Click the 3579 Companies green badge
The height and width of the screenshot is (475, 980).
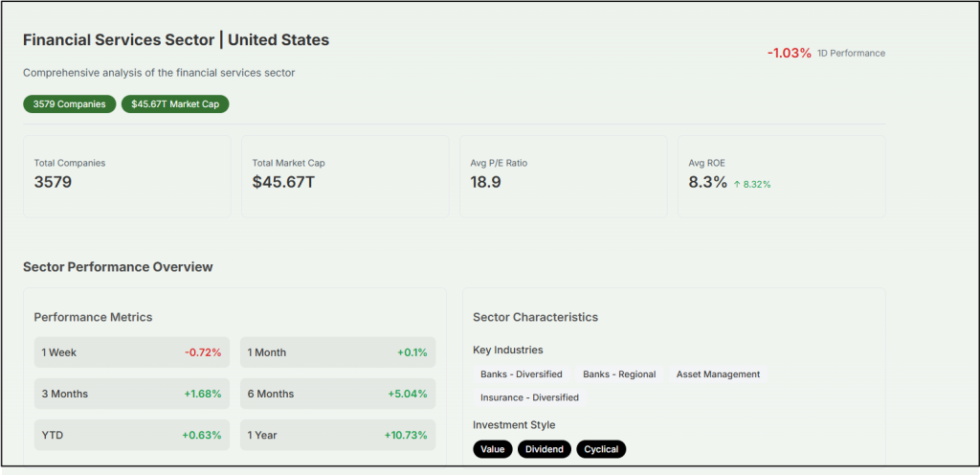click(x=70, y=104)
